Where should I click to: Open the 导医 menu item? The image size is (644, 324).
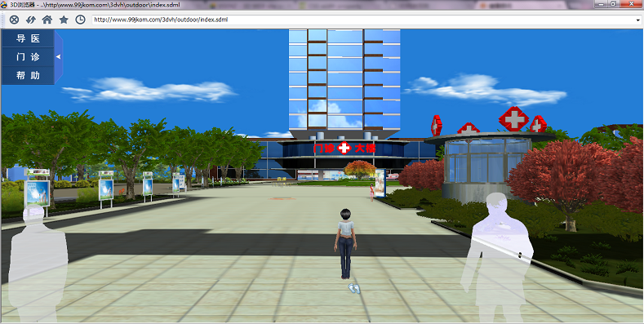click(x=28, y=38)
